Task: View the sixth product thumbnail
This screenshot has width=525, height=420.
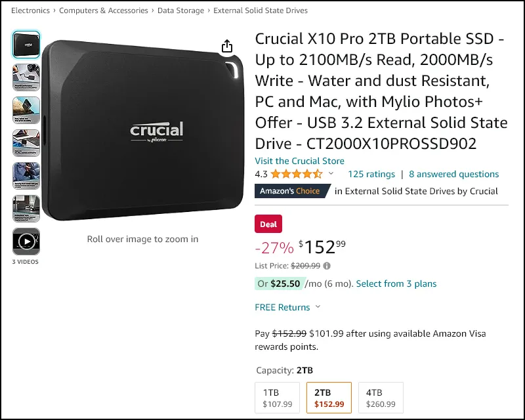Action: pyautogui.click(x=26, y=209)
